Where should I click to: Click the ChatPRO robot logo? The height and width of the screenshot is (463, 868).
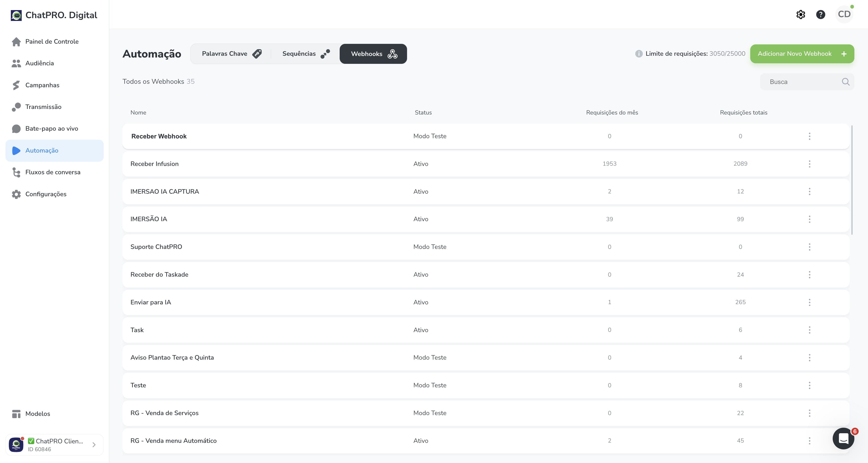click(16, 15)
